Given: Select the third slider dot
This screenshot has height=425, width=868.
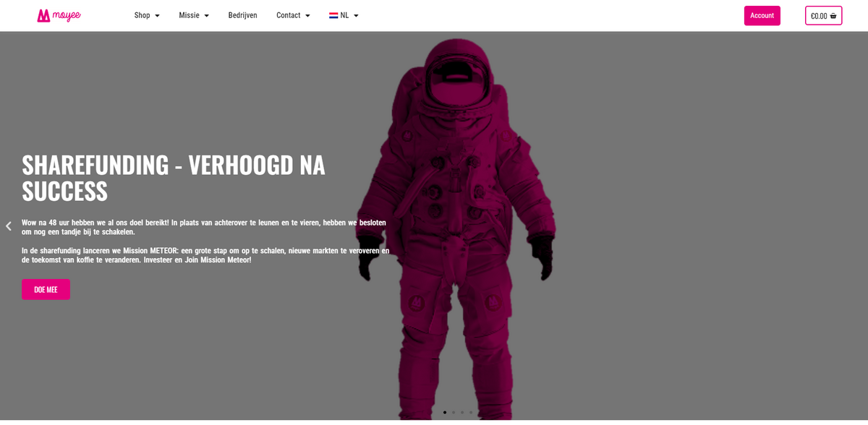Looking at the screenshot, I should 462,413.
